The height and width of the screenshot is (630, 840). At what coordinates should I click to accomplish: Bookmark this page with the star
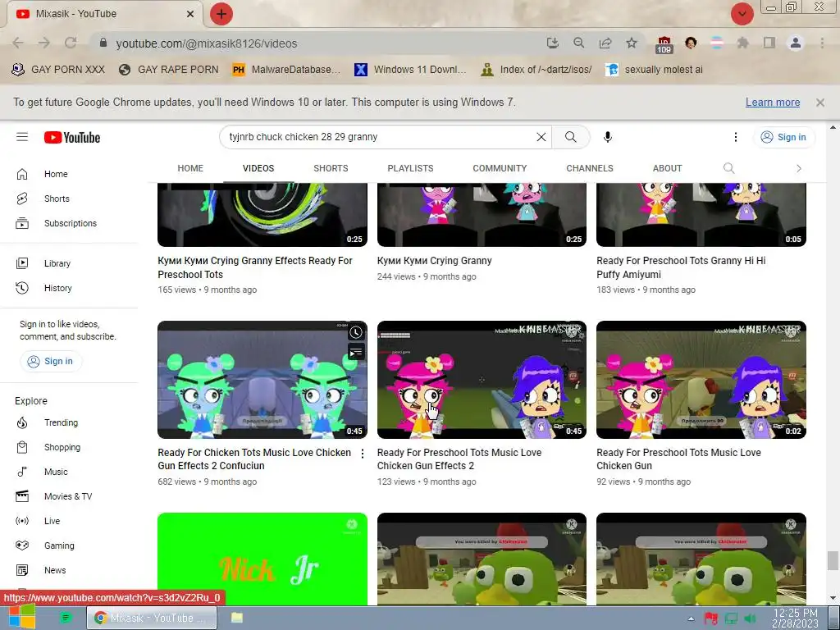click(x=632, y=43)
